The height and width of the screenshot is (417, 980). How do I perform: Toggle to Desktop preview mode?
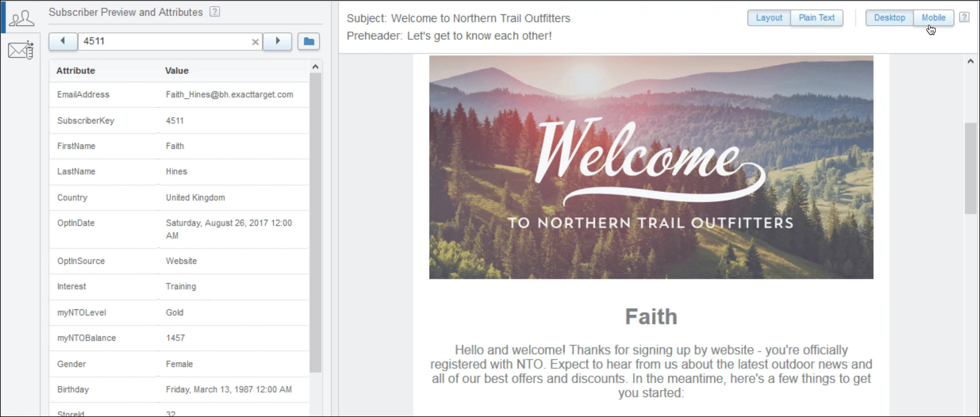coord(889,18)
